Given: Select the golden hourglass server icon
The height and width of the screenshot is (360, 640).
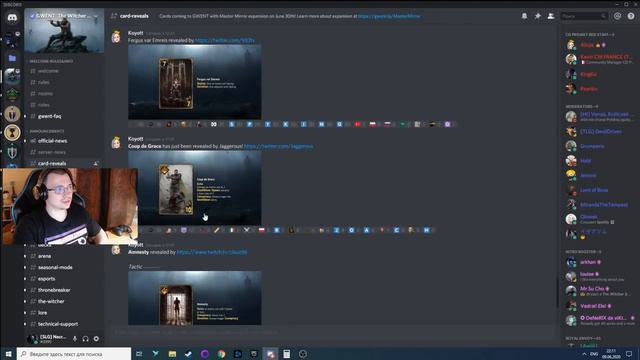Looking at the screenshot, I should pyautogui.click(x=12, y=133).
